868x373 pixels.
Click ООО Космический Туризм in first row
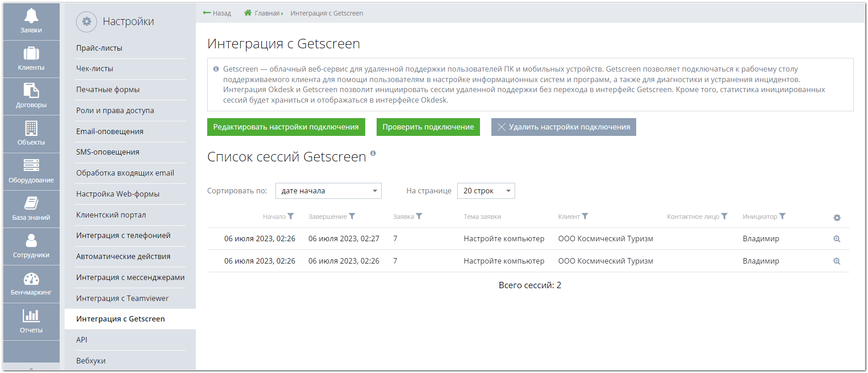606,239
